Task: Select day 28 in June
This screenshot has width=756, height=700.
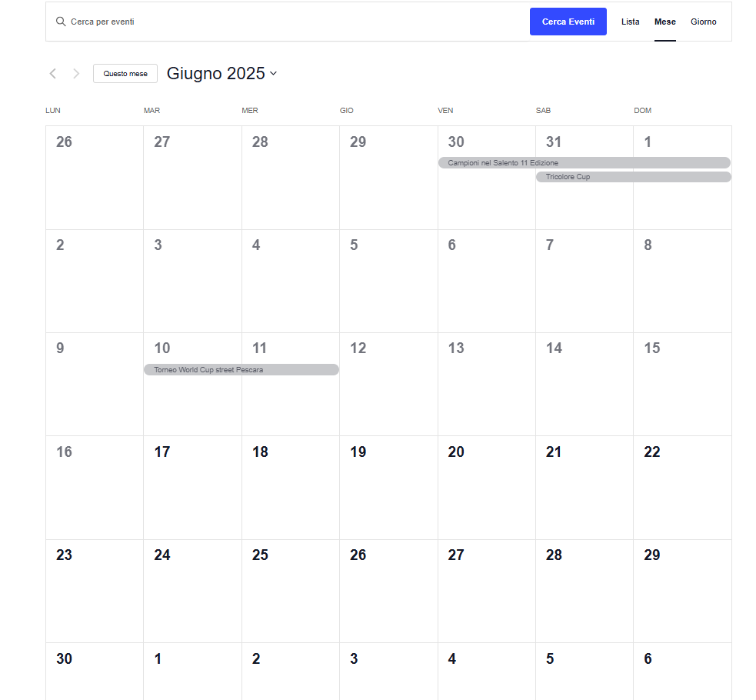Action: click(554, 555)
